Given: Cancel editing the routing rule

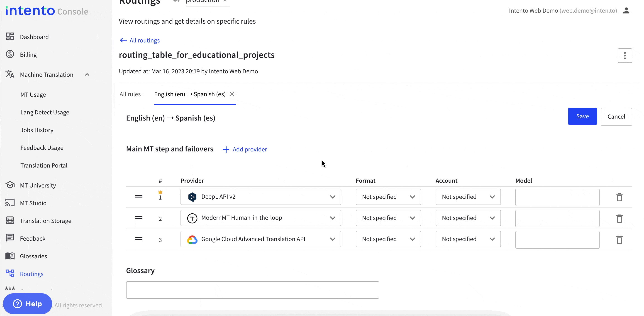Looking at the screenshot, I should [x=616, y=117].
